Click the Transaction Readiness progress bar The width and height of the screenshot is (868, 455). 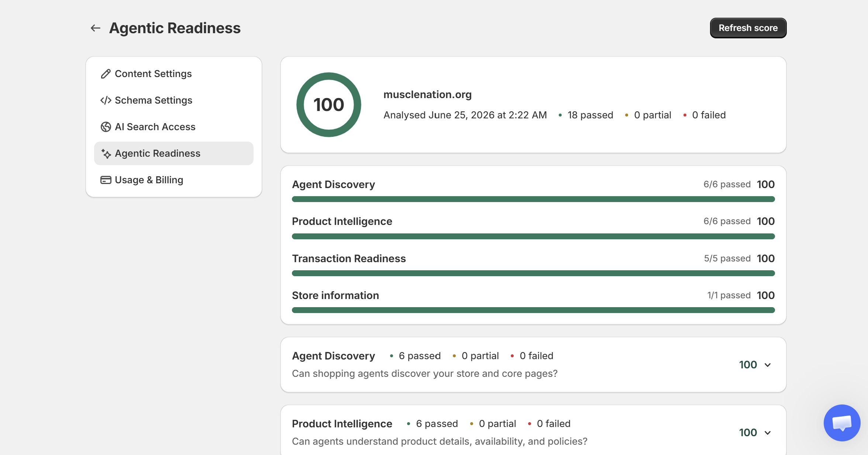point(533,273)
